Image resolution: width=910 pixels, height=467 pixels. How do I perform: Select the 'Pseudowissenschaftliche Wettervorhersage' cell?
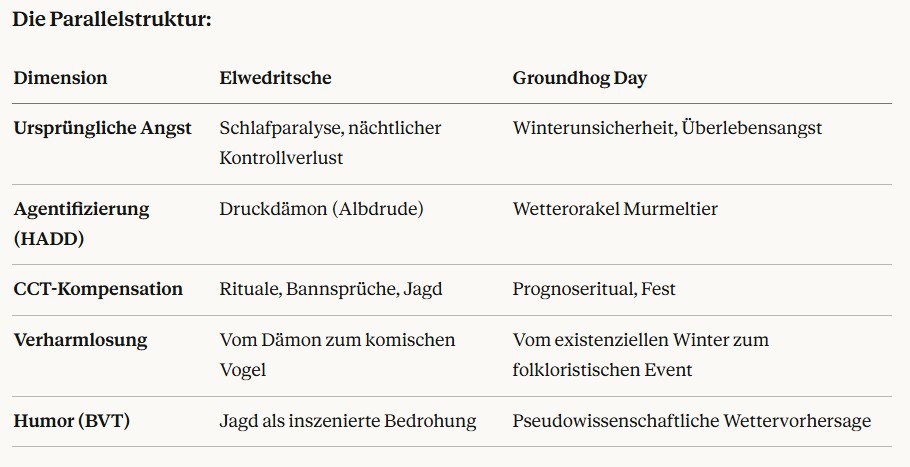[691, 421]
